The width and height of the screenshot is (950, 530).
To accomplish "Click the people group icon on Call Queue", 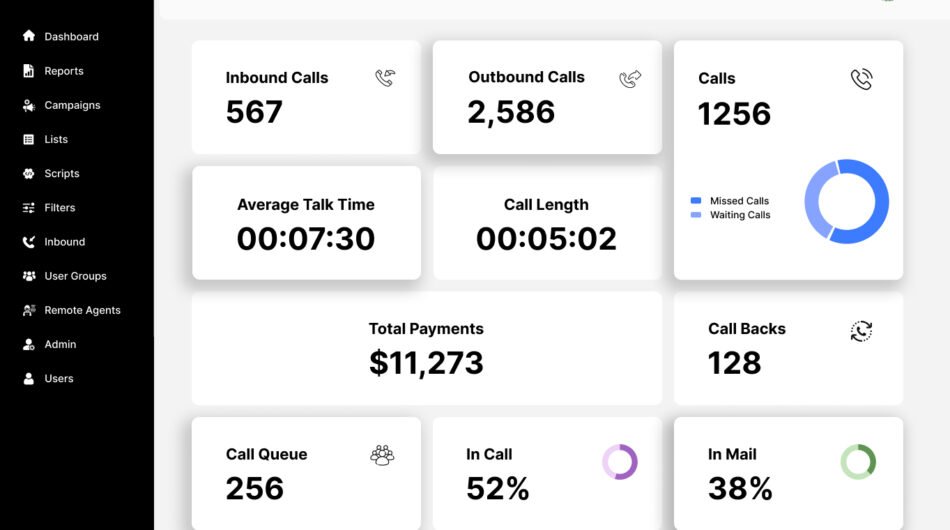I will 382,456.
